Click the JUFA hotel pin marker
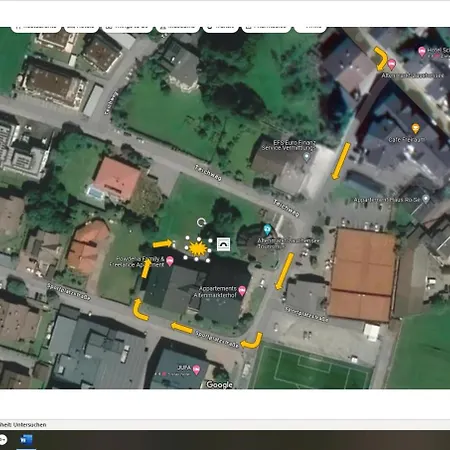The height and width of the screenshot is (450, 450). [x=197, y=370]
